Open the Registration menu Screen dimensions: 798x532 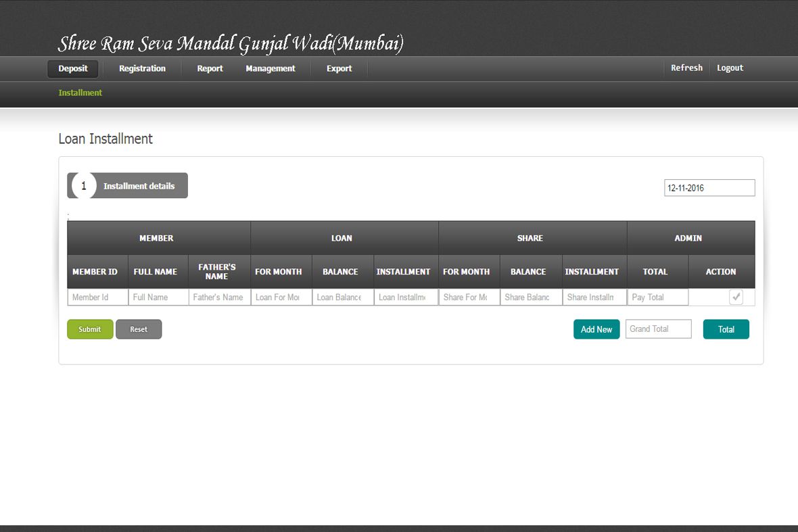(142, 69)
